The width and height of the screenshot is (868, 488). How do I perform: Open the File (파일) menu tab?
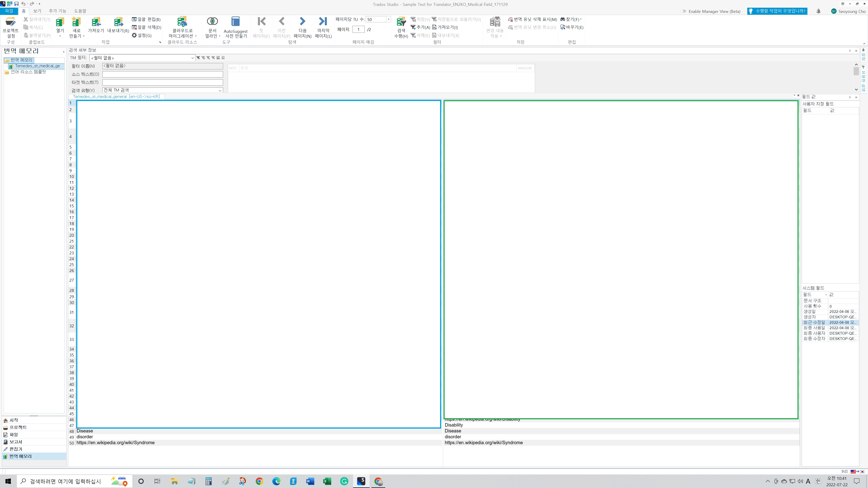[9, 11]
